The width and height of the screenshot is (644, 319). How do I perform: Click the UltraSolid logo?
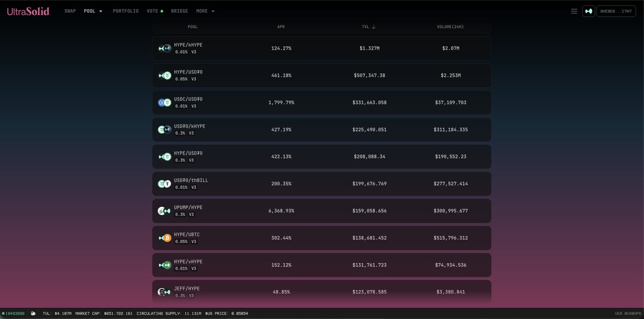pyautogui.click(x=27, y=11)
